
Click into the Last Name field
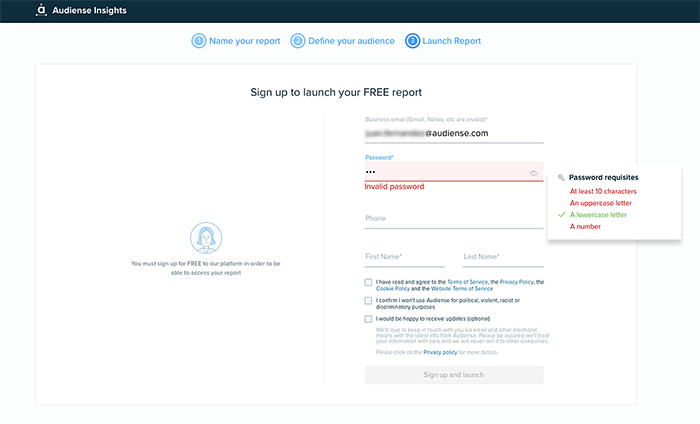click(x=502, y=257)
